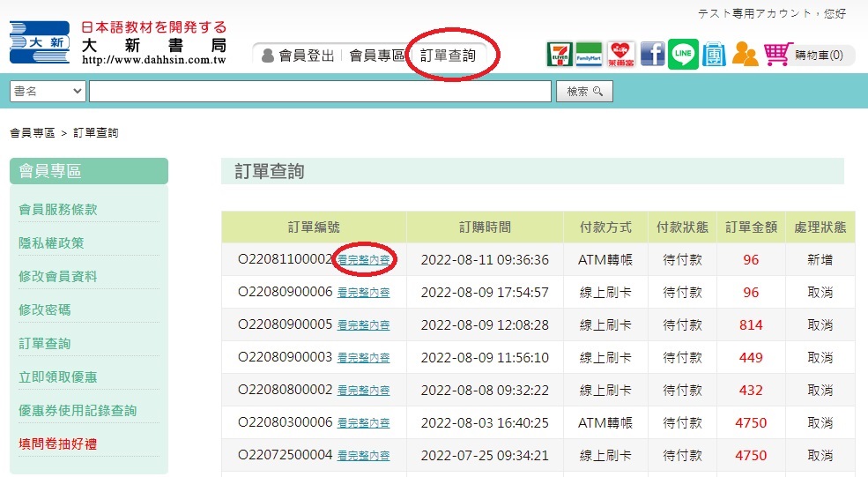Select the 訂單查詢 top menu item
Image resolution: width=868 pixels, height=477 pixels.
(448, 56)
